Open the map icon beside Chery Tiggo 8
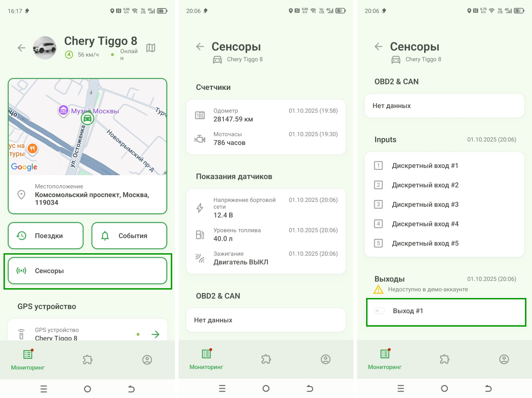This screenshot has height=398, width=532. point(150,48)
